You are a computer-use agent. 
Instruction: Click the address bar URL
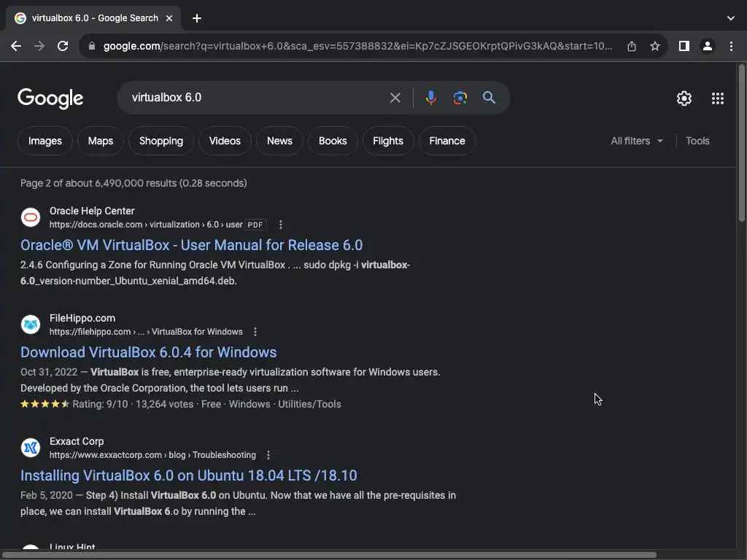[357, 46]
